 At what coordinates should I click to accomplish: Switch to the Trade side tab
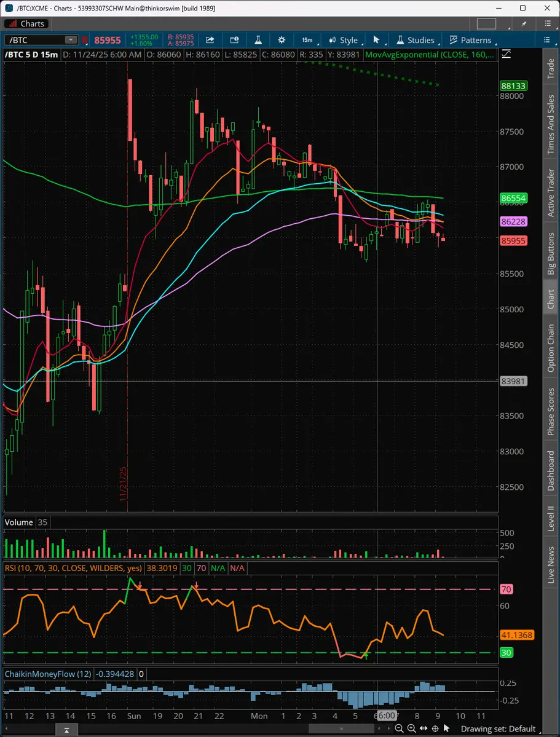coord(551,69)
